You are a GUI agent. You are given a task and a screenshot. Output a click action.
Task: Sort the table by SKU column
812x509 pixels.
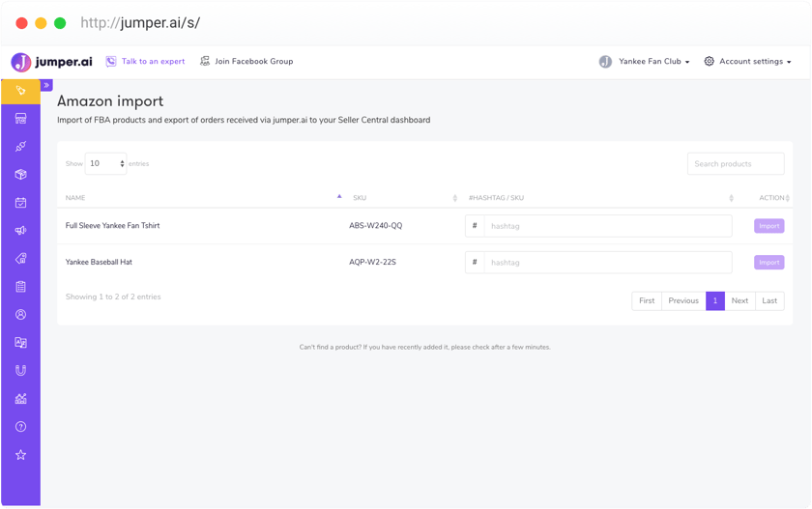tap(403, 198)
